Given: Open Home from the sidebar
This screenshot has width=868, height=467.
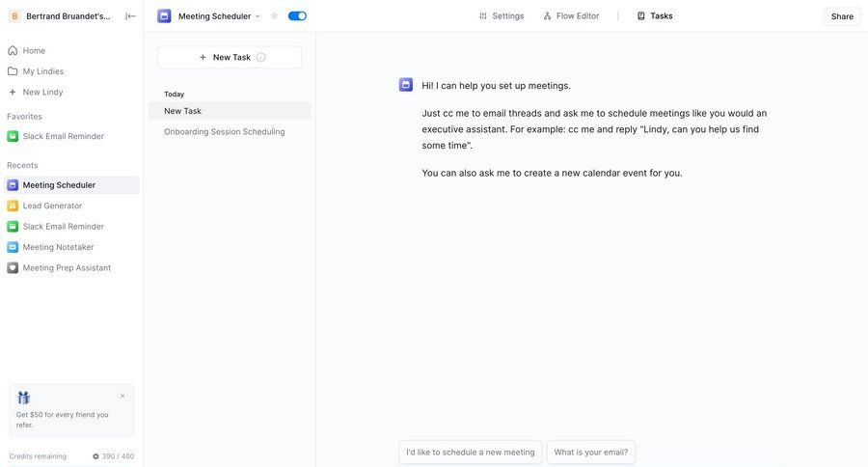Looking at the screenshot, I should tap(34, 50).
